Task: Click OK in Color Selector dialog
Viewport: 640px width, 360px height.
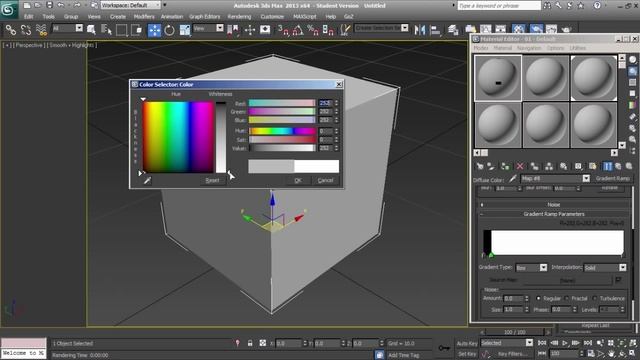Action: pos(298,180)
